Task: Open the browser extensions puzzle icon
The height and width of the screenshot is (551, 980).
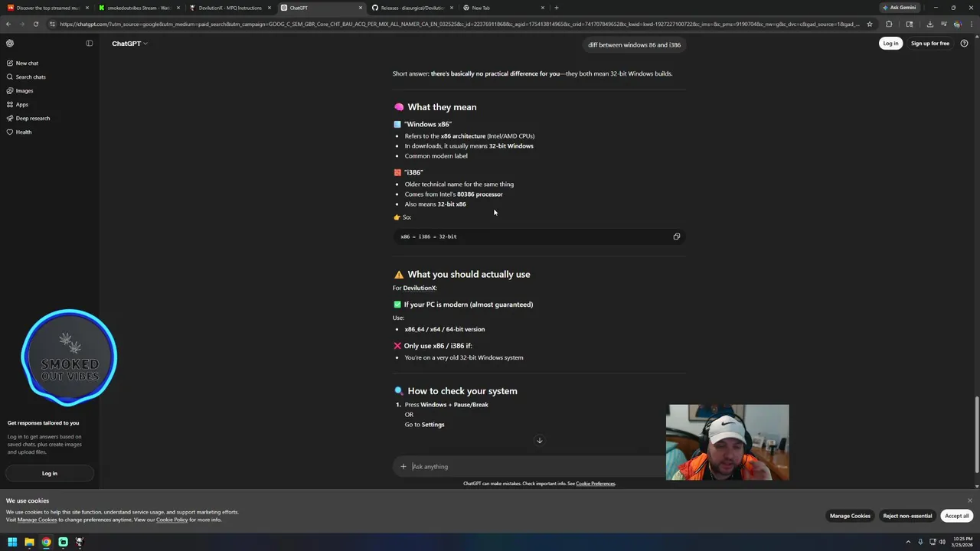Action: coord(889,24)
